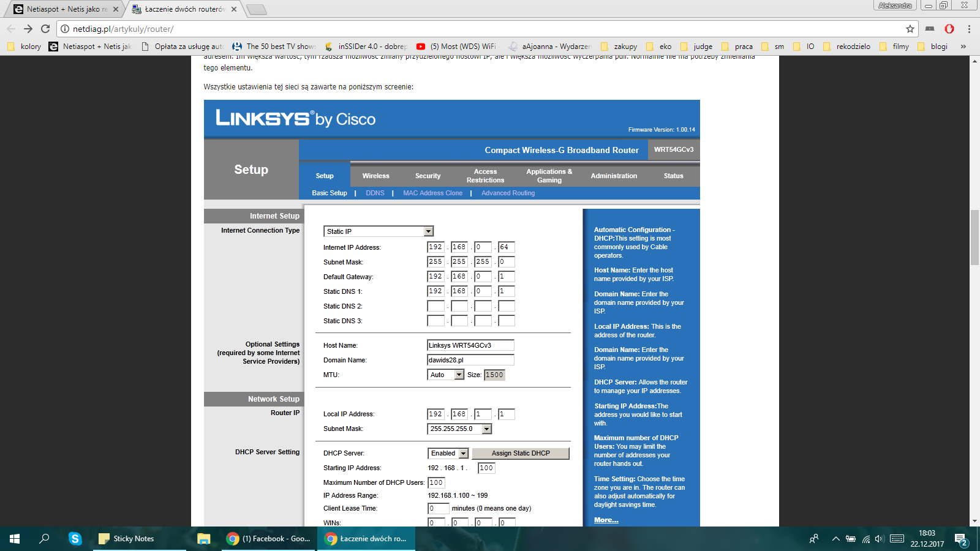This screenshot has width=980, height=551.
Task: Select the Wireless tab in Linksys setup
Action: 375,176
